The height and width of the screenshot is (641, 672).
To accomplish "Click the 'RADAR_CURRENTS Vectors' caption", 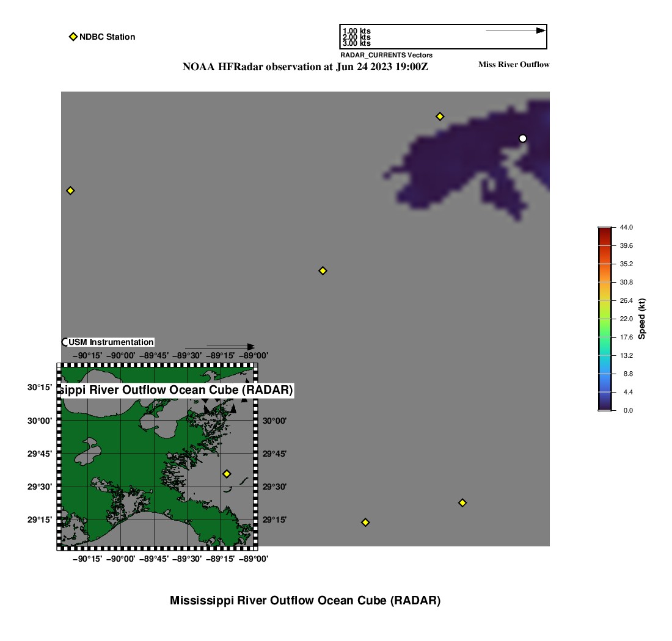I will [x=386, y=55].
